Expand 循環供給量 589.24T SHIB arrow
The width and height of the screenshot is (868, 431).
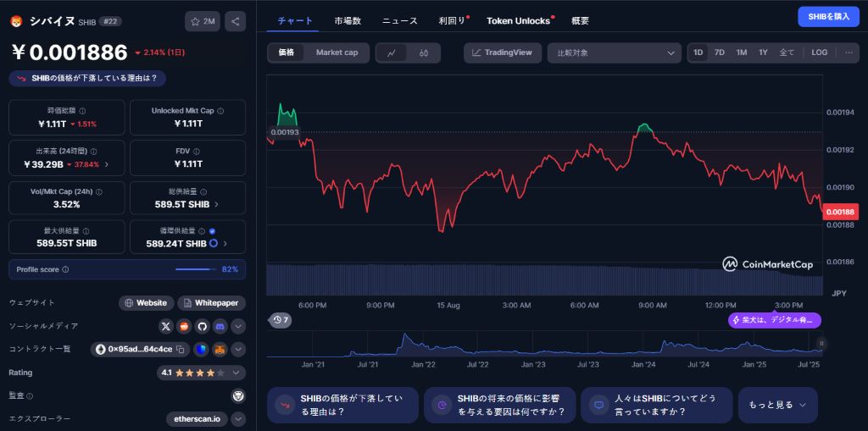point(225,243)
